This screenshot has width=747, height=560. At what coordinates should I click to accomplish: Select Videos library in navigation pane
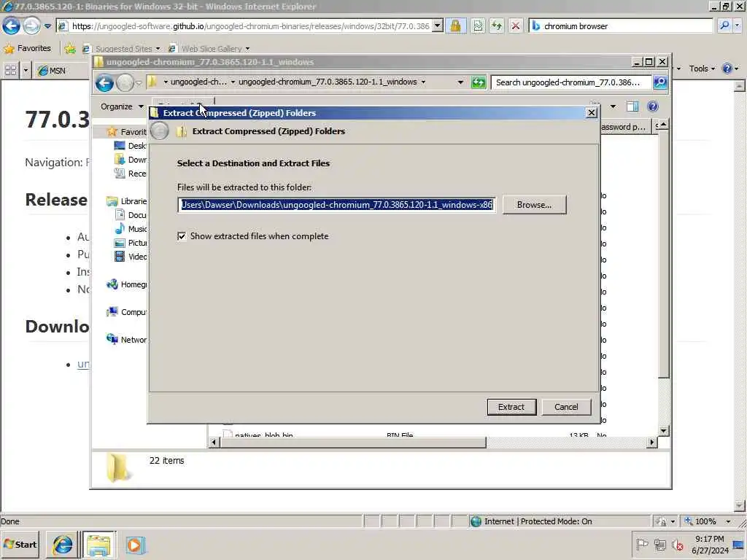(x=130, y=256)
